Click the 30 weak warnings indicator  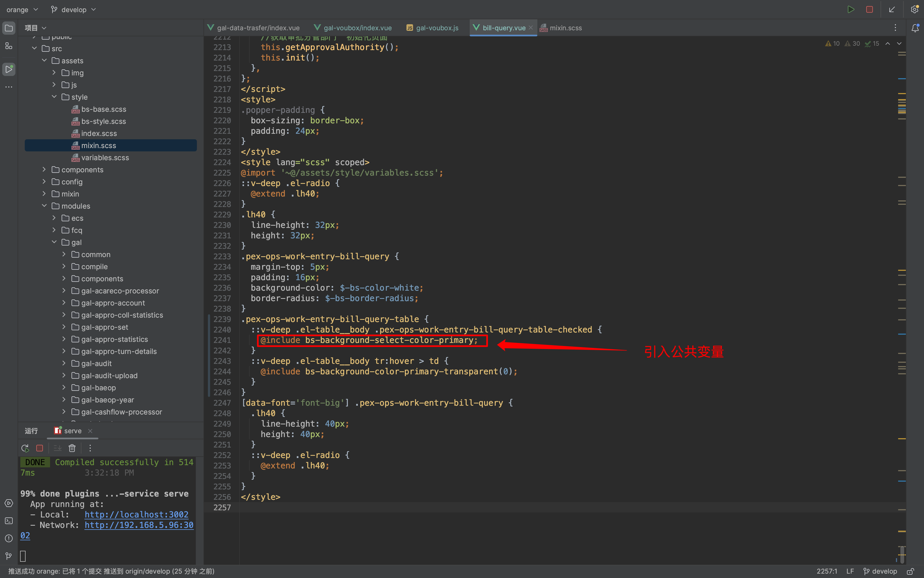click(x=852, y=43)
